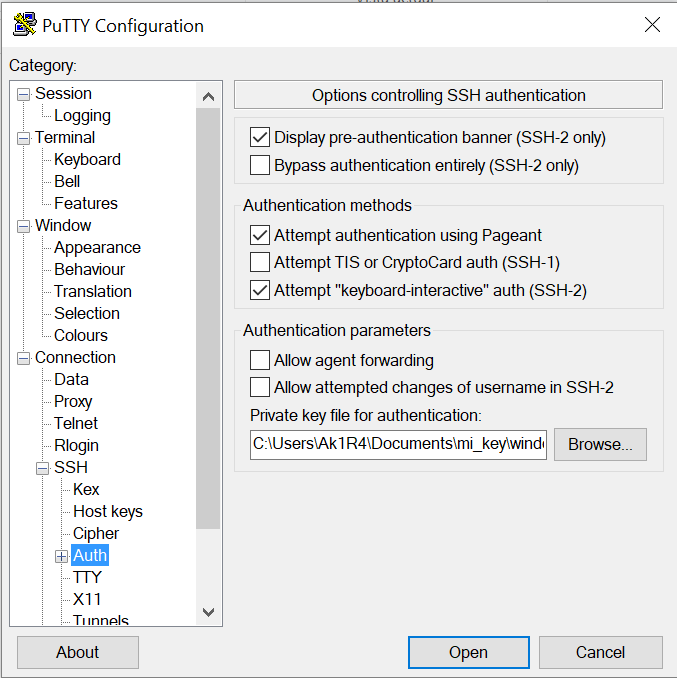Open Kex settings
677x678 pixels.
(x=86, y=489)
